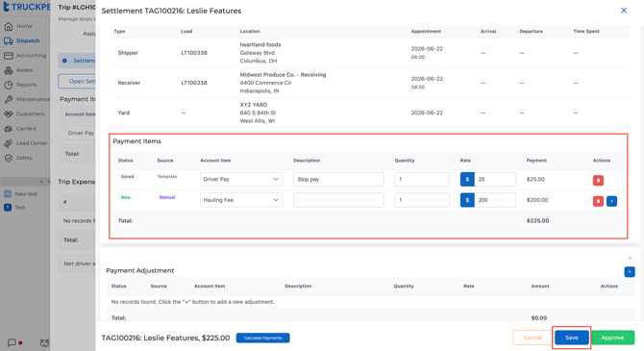The height and width of the screenshot is (351, 644).
Task: Select the Settlement tab behind dialog
Action: pos(77,61)
